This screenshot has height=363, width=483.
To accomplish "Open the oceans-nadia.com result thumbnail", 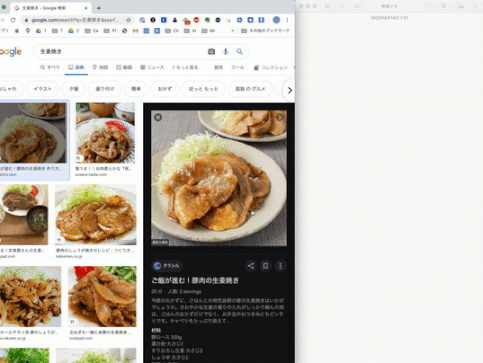I will [x=105, y=133].
